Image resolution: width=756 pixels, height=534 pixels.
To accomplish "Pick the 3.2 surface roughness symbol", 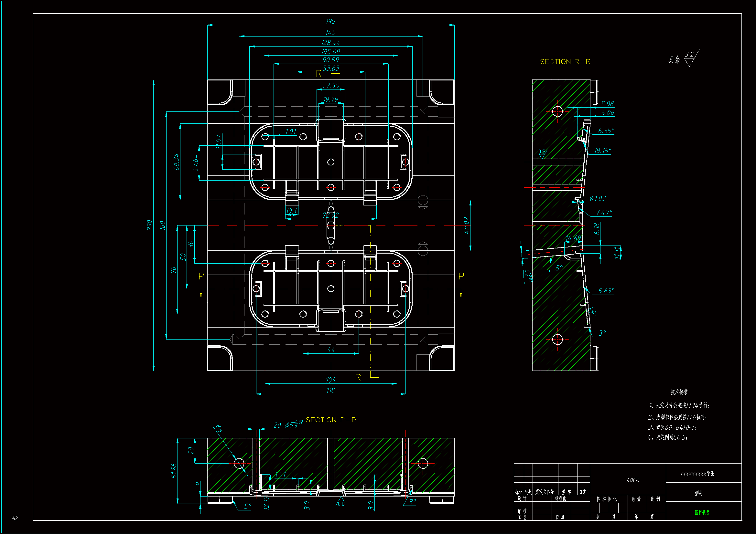I will (x=689, y=55).
